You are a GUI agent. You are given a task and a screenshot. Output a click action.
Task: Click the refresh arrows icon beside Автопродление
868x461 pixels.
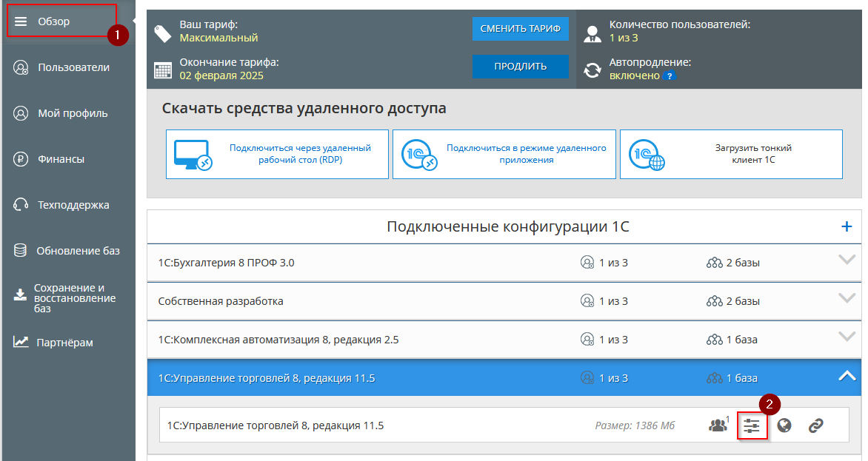pyautogui.click(x=592, y=70)
